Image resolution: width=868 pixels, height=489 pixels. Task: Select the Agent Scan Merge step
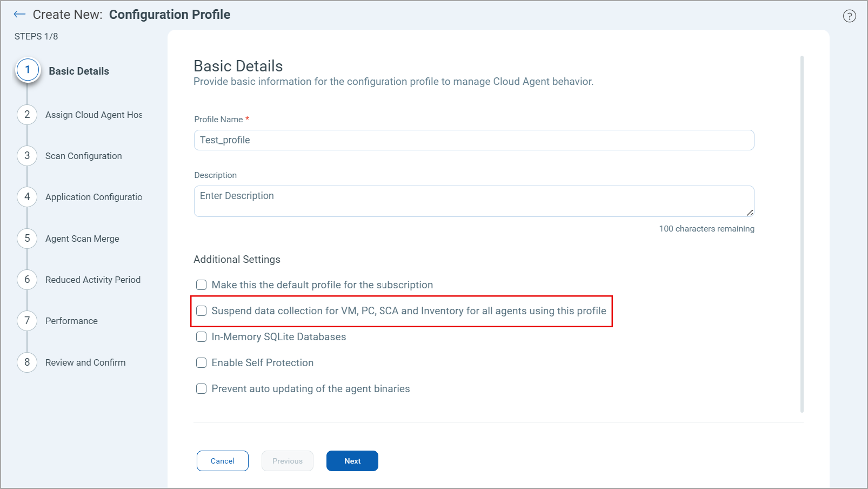(27, 238)
